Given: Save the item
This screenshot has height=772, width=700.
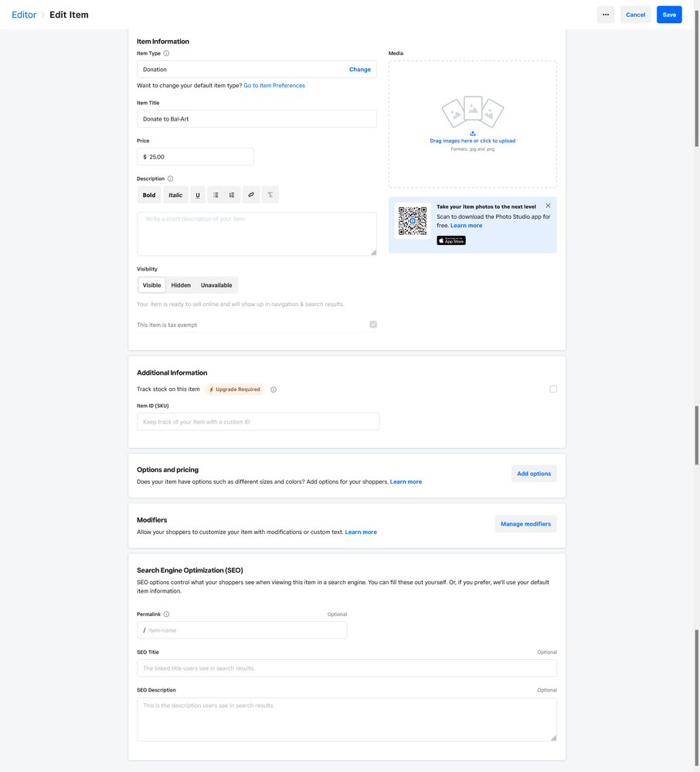Looking at the screenshot, I should coord(669,15).
